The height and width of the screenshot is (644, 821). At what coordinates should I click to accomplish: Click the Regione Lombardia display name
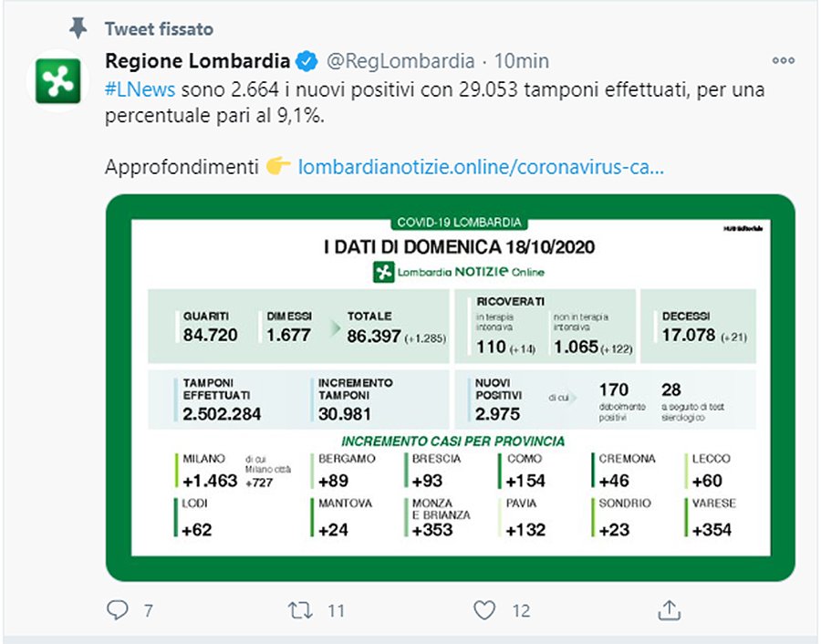pos(197,61)
